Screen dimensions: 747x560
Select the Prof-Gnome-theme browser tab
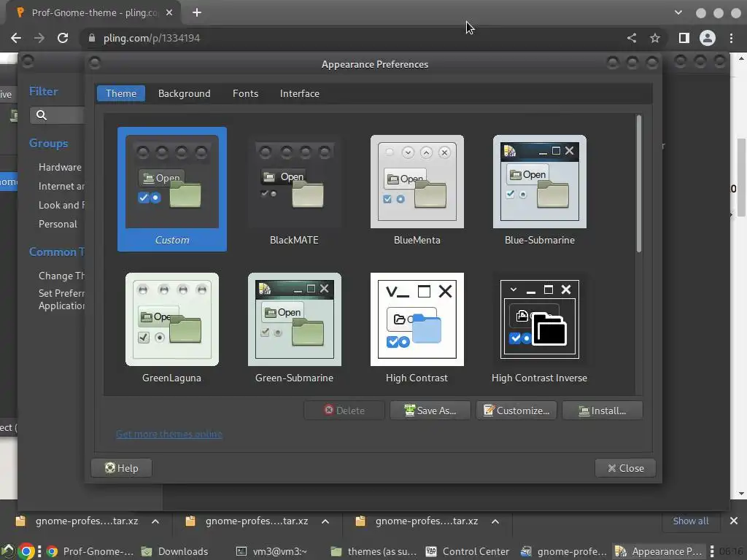click(93, 13)
